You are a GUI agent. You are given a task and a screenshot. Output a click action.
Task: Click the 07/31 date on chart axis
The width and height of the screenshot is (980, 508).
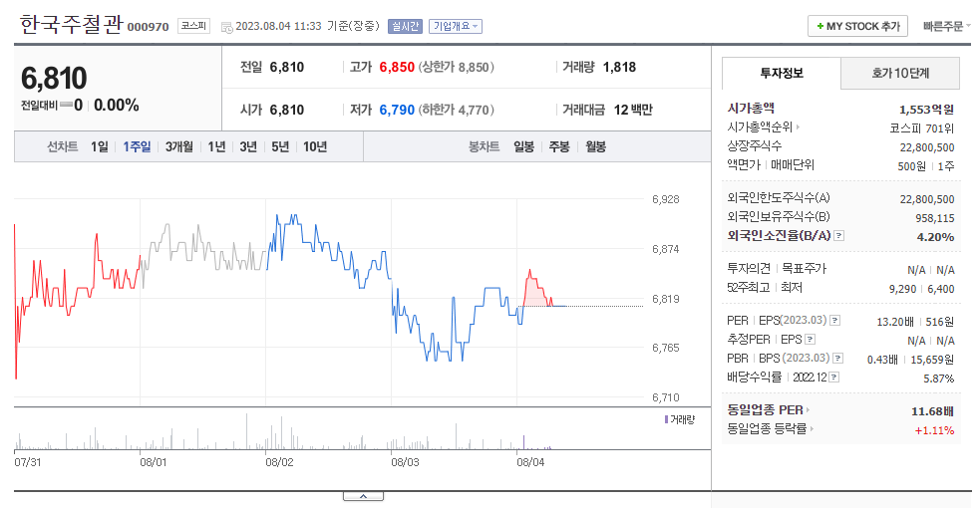pos(28,462)
